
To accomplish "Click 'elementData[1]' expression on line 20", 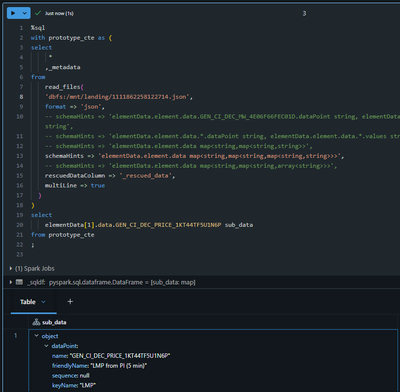I will [x=70, y=225].
